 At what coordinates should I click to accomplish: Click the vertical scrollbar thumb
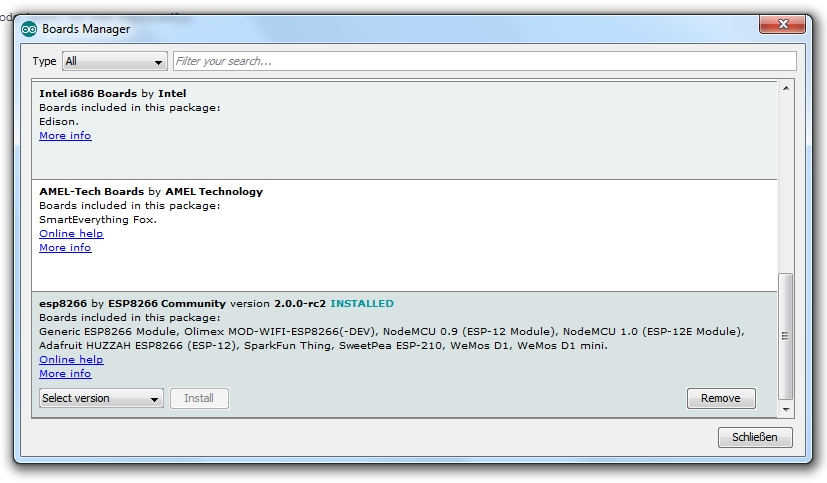pos(786,336)
